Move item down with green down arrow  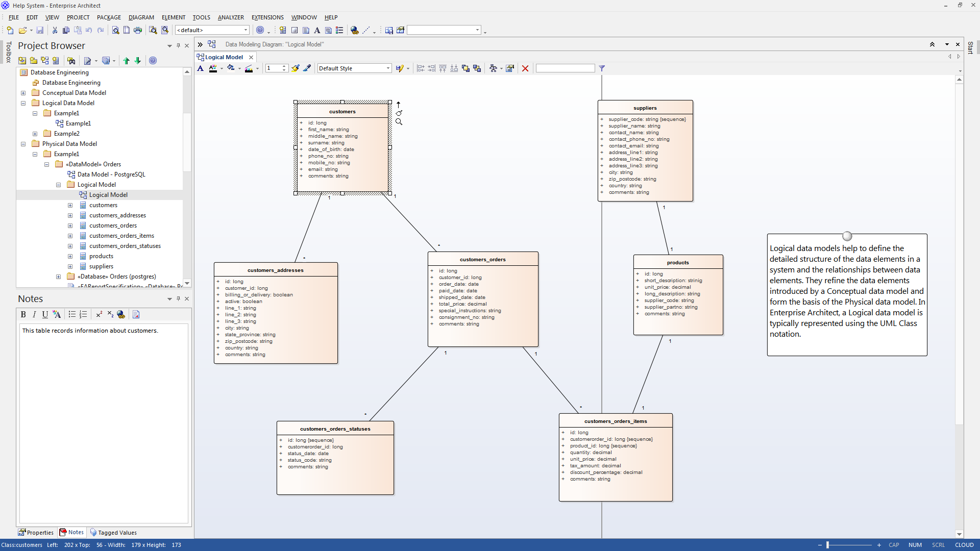[138, 61]
